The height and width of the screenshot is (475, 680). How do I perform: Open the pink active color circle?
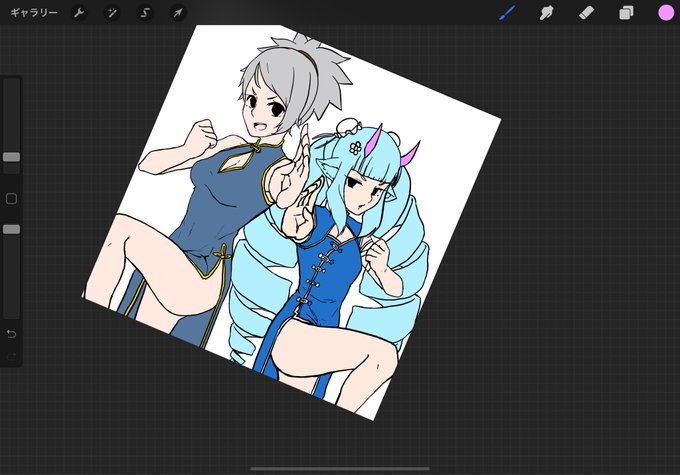tap(666, 13)
